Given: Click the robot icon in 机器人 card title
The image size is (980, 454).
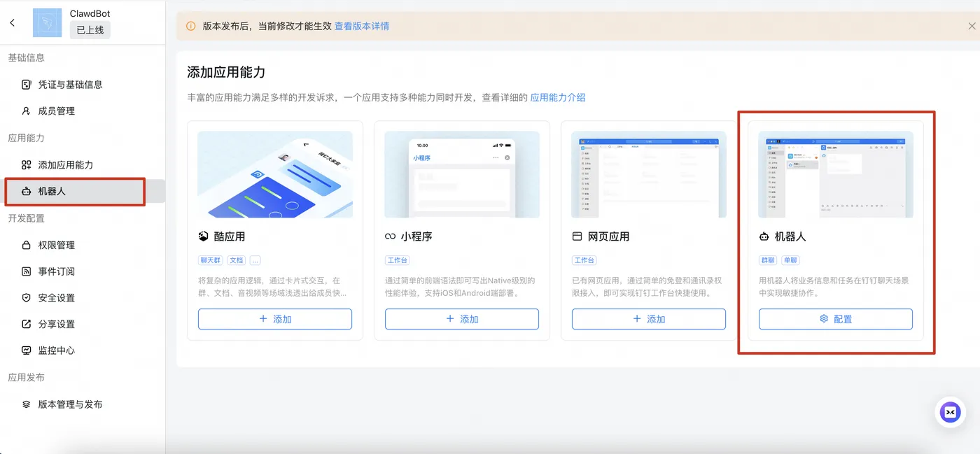Looking at the screenshot, I should (764, 237).
